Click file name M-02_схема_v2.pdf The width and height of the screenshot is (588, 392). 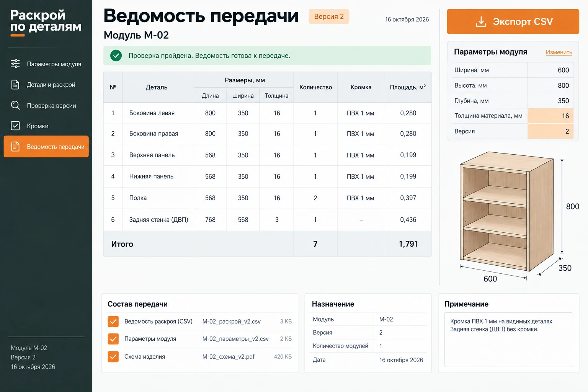pos(229,357)
